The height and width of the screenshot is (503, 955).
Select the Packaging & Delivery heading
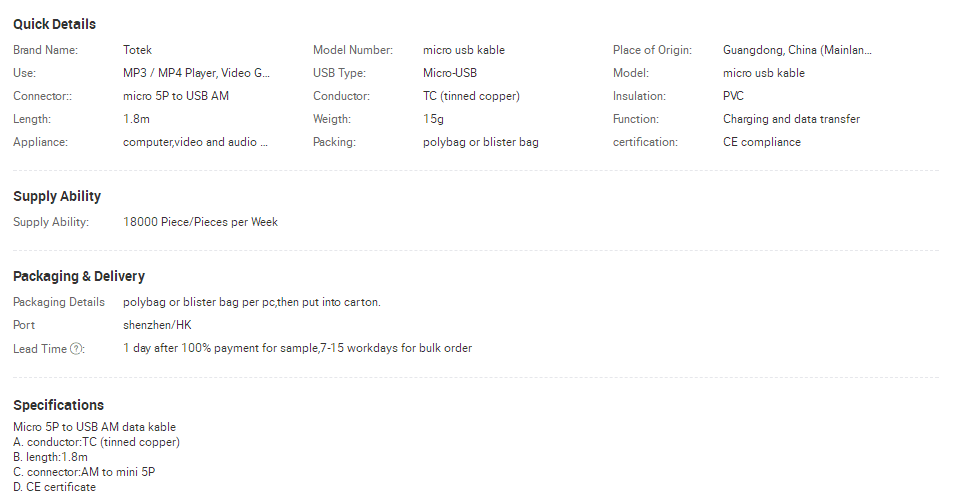click(x=79, y=276)
